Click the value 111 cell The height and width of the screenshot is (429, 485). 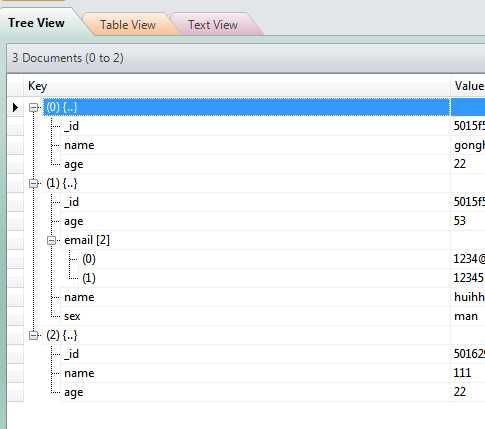click(468, 373)
